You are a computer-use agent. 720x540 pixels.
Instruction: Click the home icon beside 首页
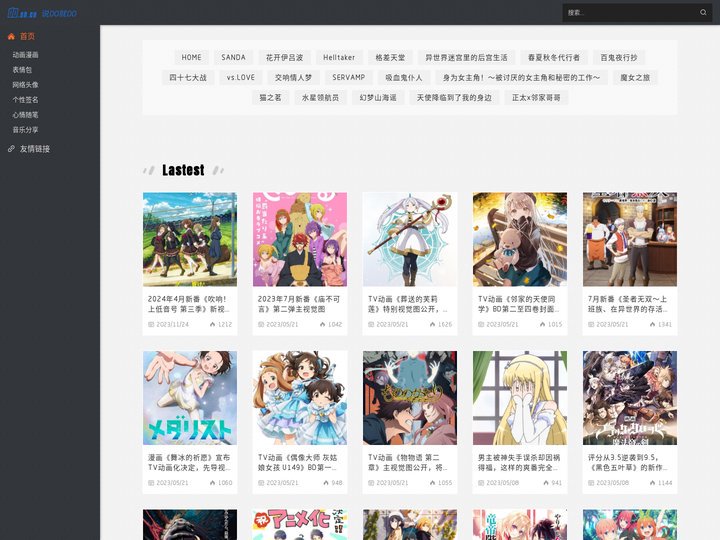click(11, 36)
